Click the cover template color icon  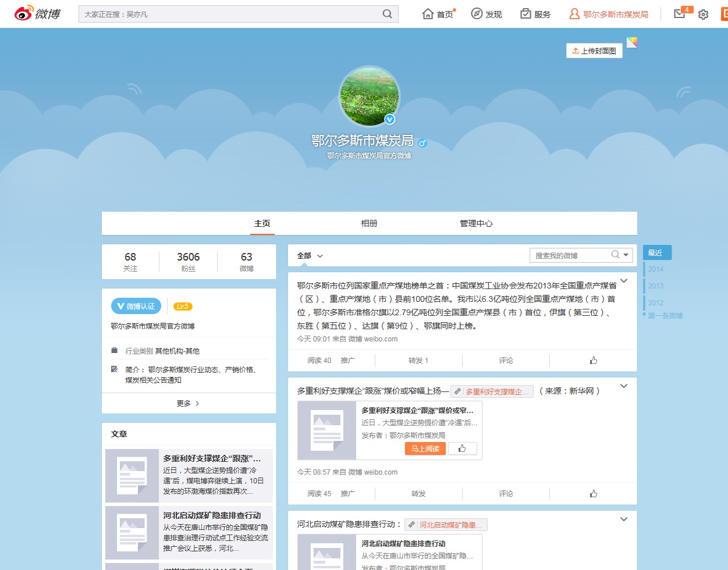click(x=632, y=42)
